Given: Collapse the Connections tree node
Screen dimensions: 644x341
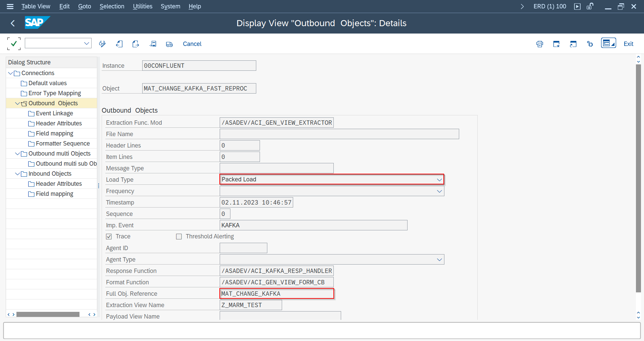Looking at the screenshot, I should click(10, 73).
